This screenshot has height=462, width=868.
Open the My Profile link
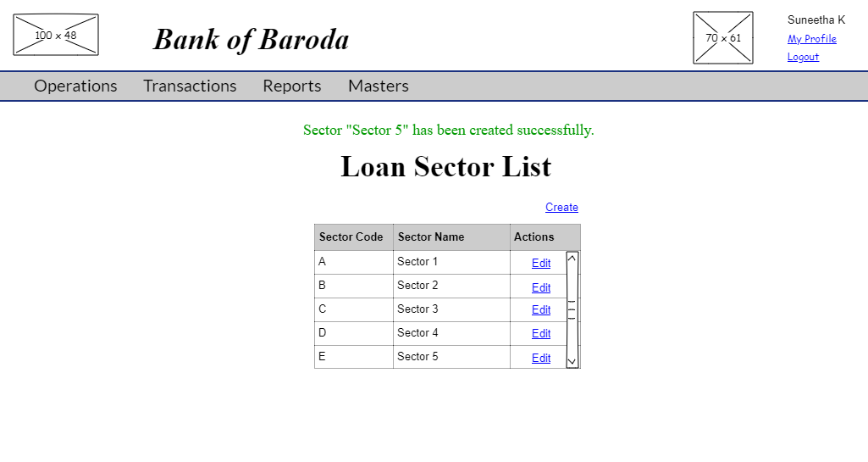point(811,39)
